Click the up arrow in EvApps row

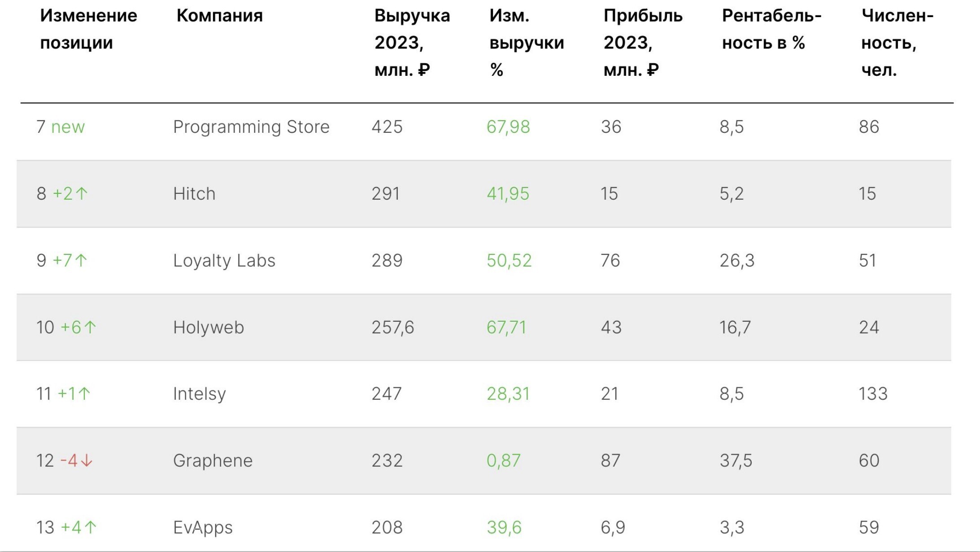[x=90, y=527]
